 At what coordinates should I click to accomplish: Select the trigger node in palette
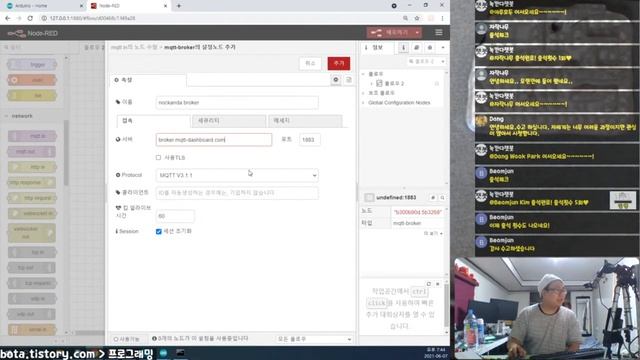coord(32,64)
